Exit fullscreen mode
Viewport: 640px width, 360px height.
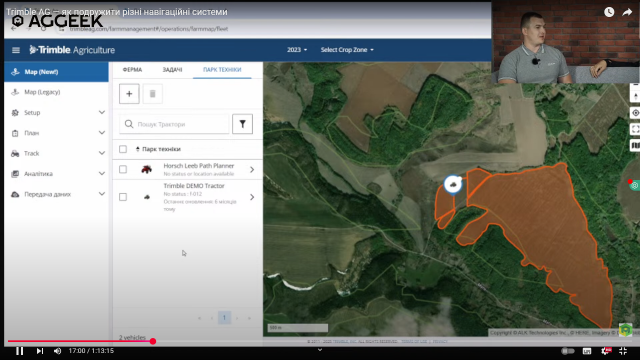623,351
